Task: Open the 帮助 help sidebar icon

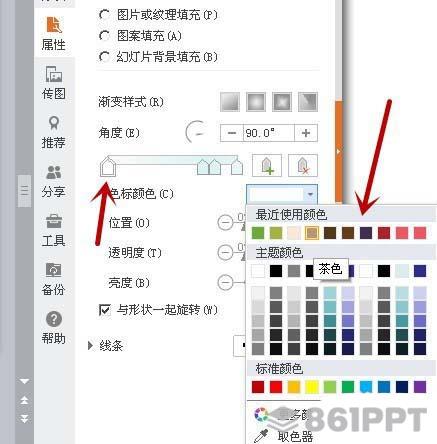Action: point(53,328)
